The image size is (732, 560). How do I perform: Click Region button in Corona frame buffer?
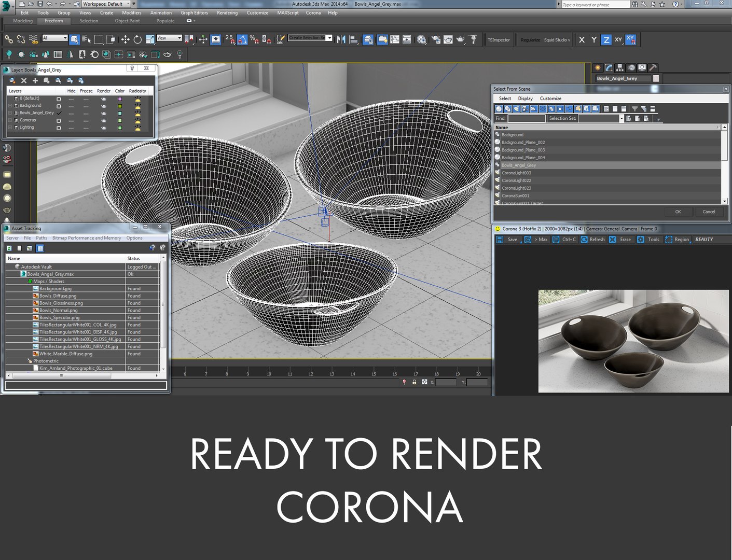click(677, 240)
